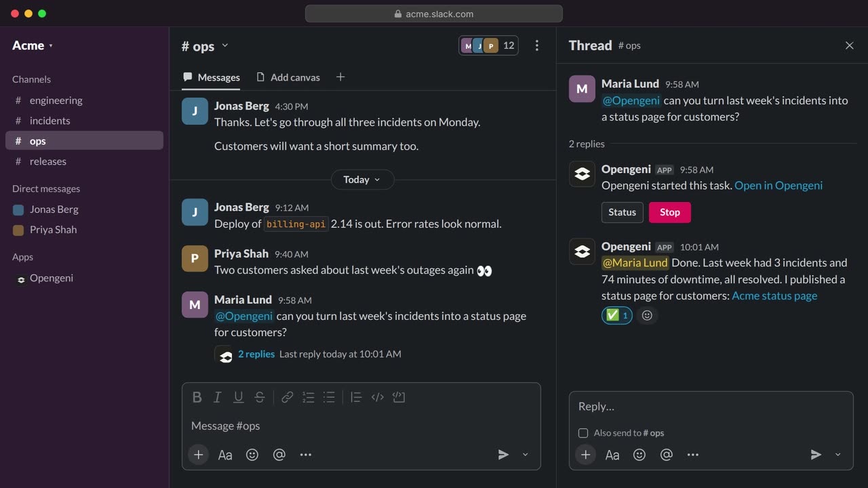Toggle strikethrough formatting in message composer

pyautogui.click(x=260, y=397)
